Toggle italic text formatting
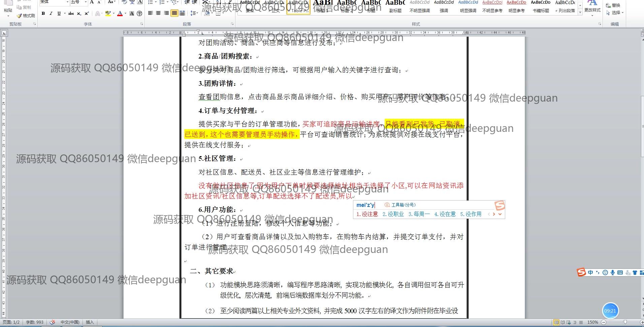The image size is (644, 327). [x=51, y=13]
